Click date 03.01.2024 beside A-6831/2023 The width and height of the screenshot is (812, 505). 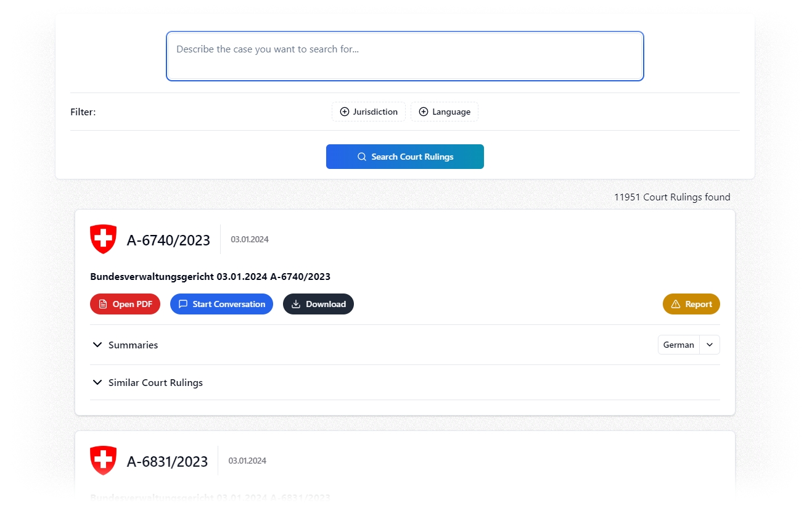tap(247, 461)
